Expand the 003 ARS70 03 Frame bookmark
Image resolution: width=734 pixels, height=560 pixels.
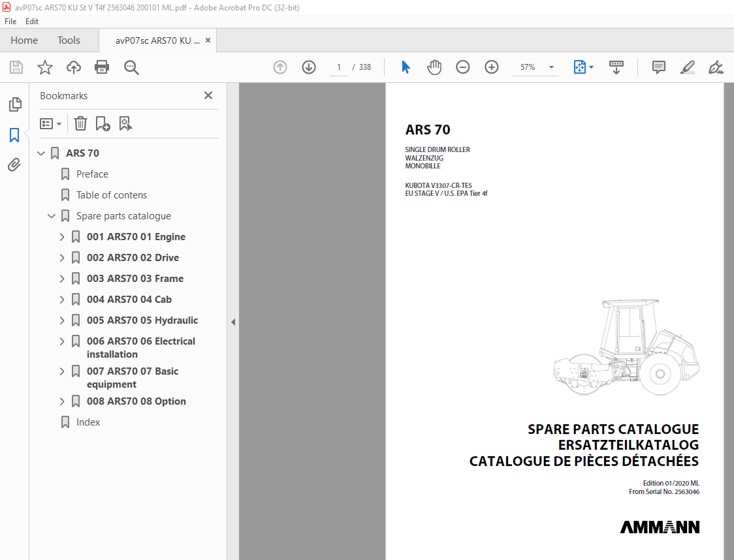(62, 279)
